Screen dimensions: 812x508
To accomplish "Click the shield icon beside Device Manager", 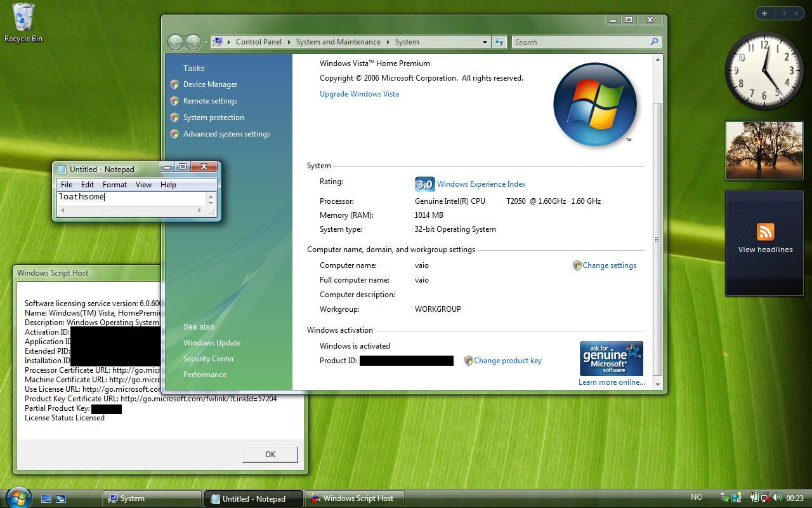I will tap(174, 84).
